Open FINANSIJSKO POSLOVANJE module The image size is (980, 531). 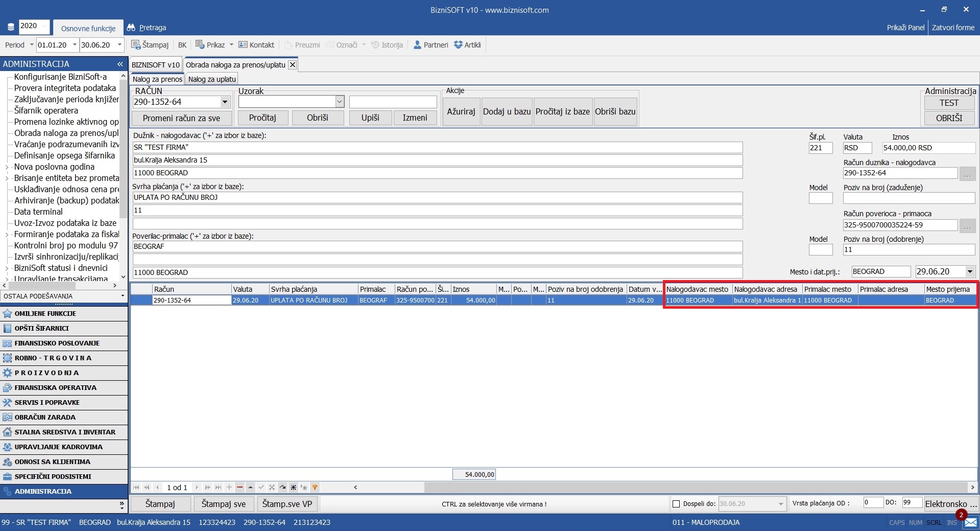(x=64, y=343)
